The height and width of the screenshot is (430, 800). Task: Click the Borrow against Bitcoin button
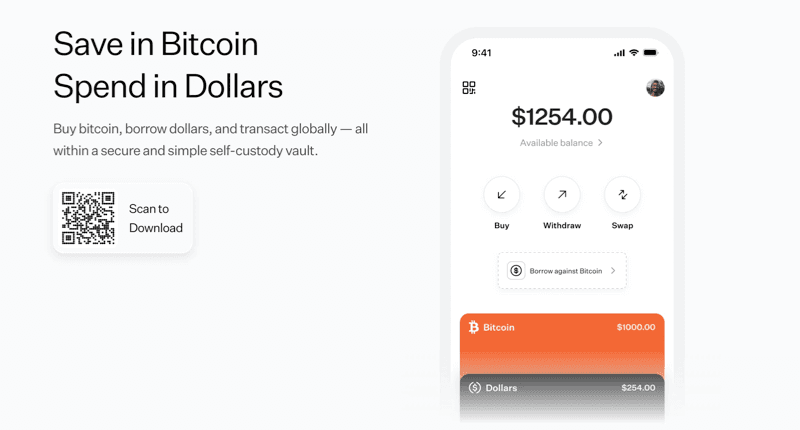point(562,271)
